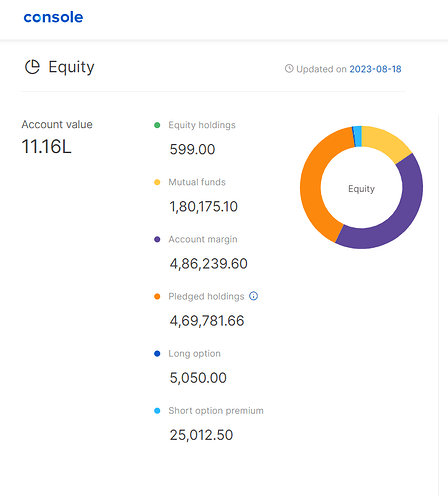Click the yellow Mutual funds legend dot
Screen dimensions: 448x500
(x=157, y=182)
